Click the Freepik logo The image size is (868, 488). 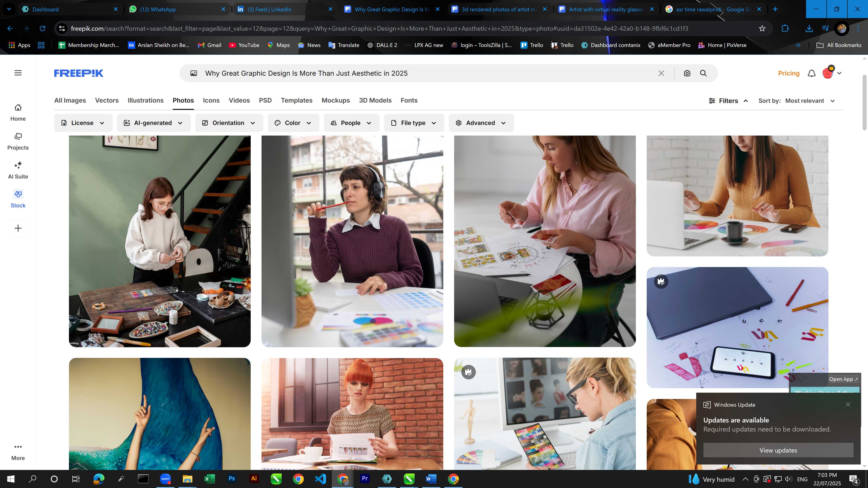78,73
